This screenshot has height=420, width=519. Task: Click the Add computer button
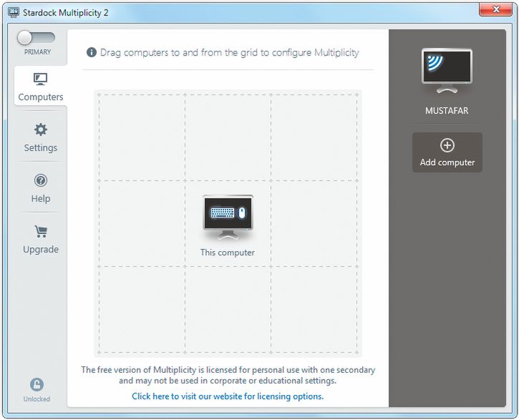click(x=447, y=152)
